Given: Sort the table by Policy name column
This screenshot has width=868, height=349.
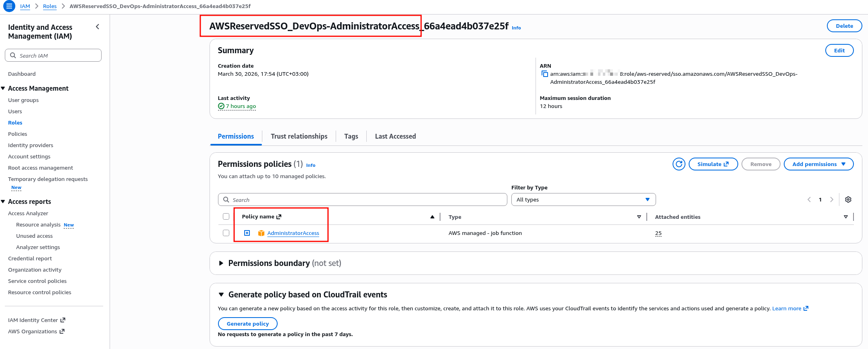Looking at the screenshot, I should pyautogui.click(x=432, y=217).
